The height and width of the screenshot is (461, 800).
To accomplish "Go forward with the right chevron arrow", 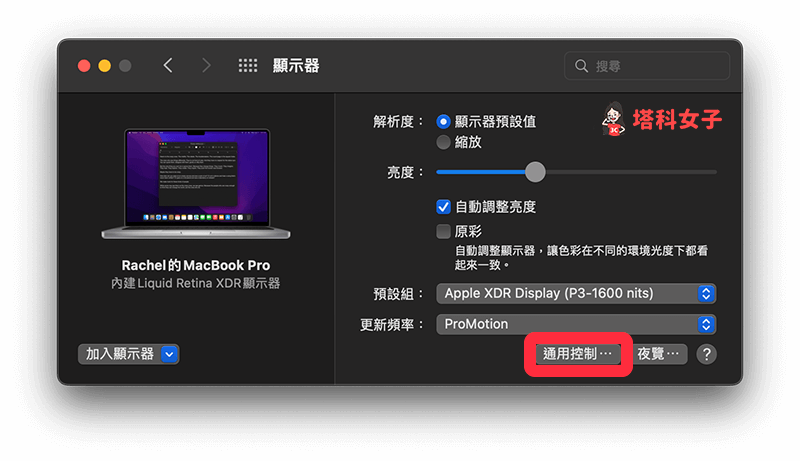I will click(x=206, y=65).
